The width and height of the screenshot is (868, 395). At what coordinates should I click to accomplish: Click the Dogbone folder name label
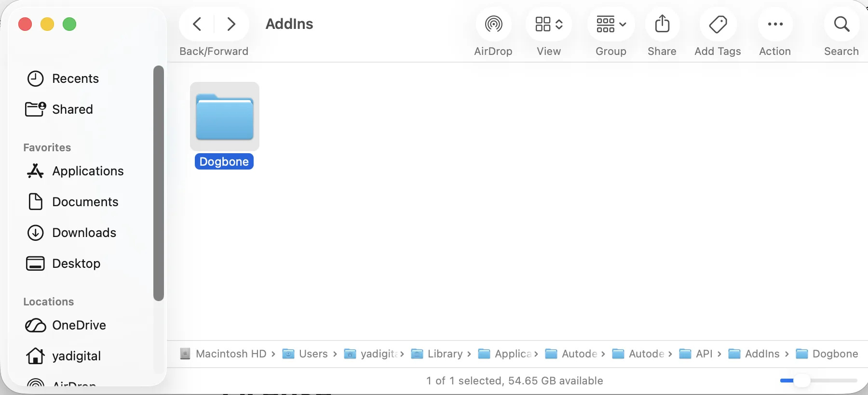[224, 161]
